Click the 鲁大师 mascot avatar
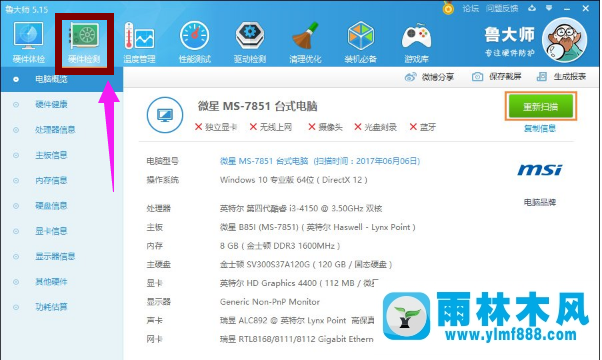The image size is (602, 360). (x=564, y=40)
